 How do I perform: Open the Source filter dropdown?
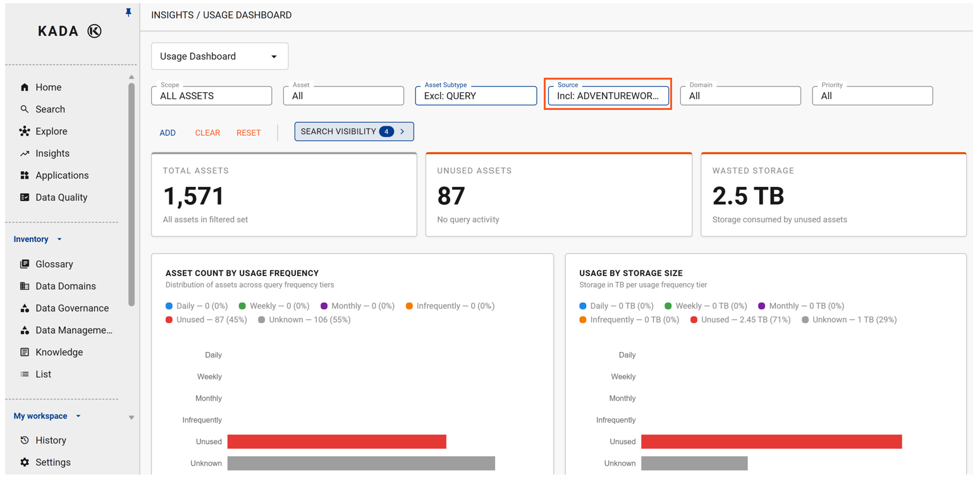[x=608, y=95]
